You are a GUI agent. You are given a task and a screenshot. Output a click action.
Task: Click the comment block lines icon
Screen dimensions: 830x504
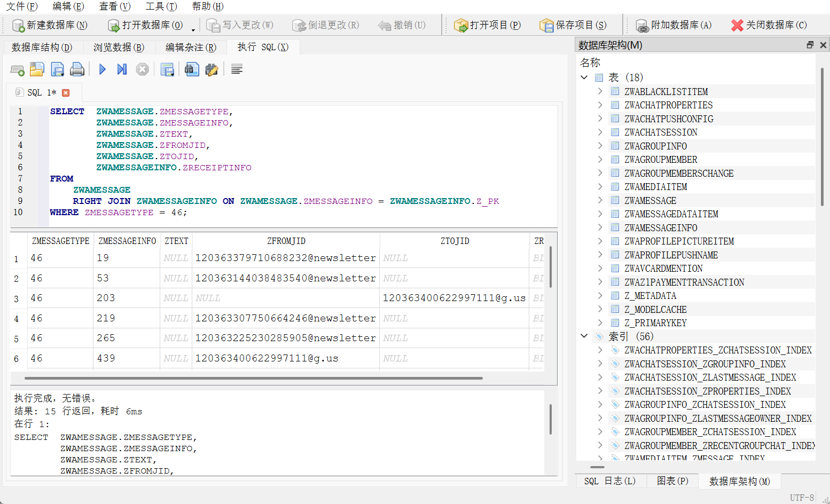(237, 69)
